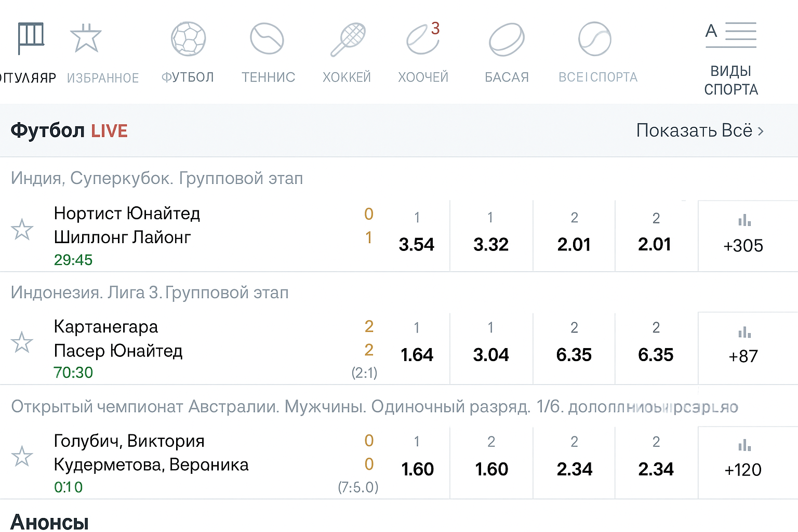The width and height of the screenshot is (798, 532).
Task: Switch to the ХОККЕЙ tab
Action: 347,77
